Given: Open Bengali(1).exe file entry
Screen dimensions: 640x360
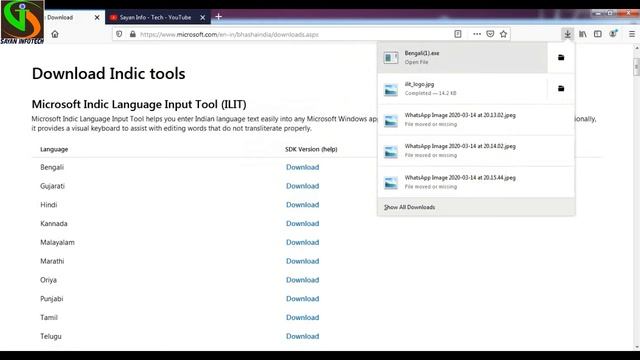Looking at the screenshot, I should [x=462, y=58].
